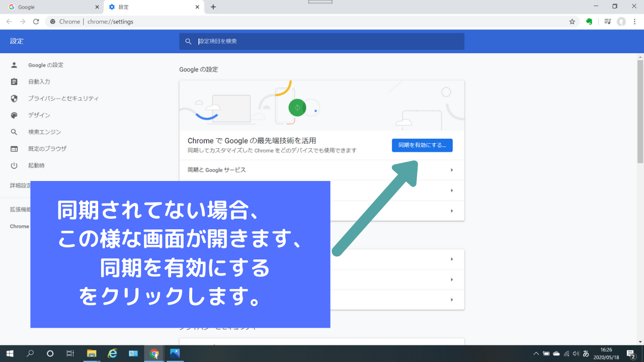Click the search magnifier icon in settings bar
The width and height of the screenshot is (644, 362).
point(188,41)
